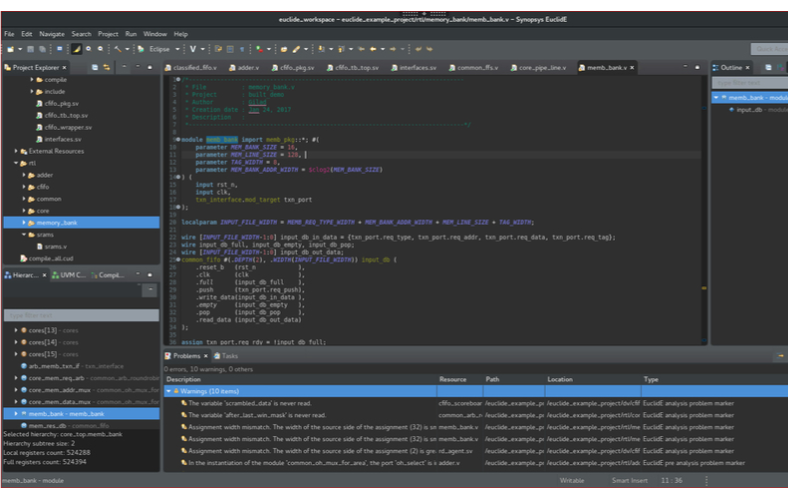788x493 pixels.
Task: Expand the include folder
Action: coord(32,91)
